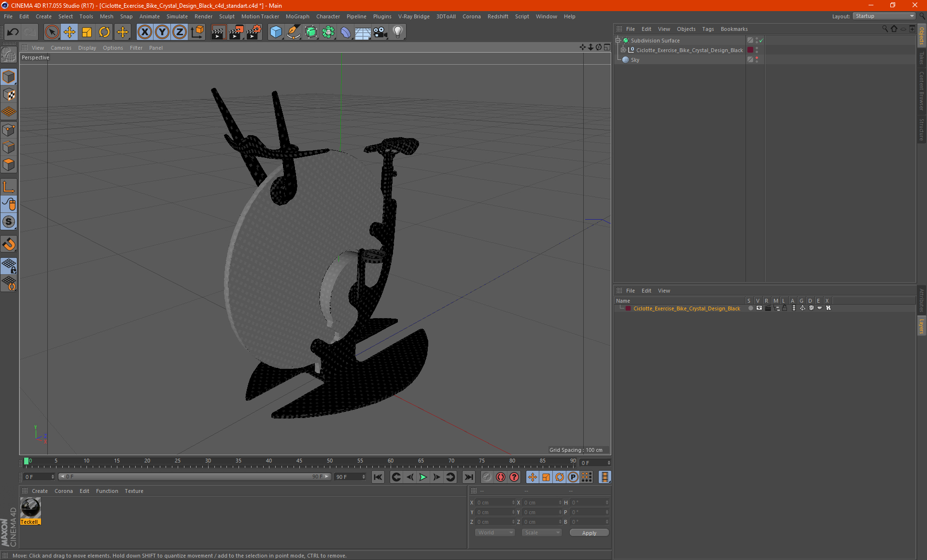Screen dimensions: 927x560
Task: Open the Deformer bend icon
Action: pos(346,32)
